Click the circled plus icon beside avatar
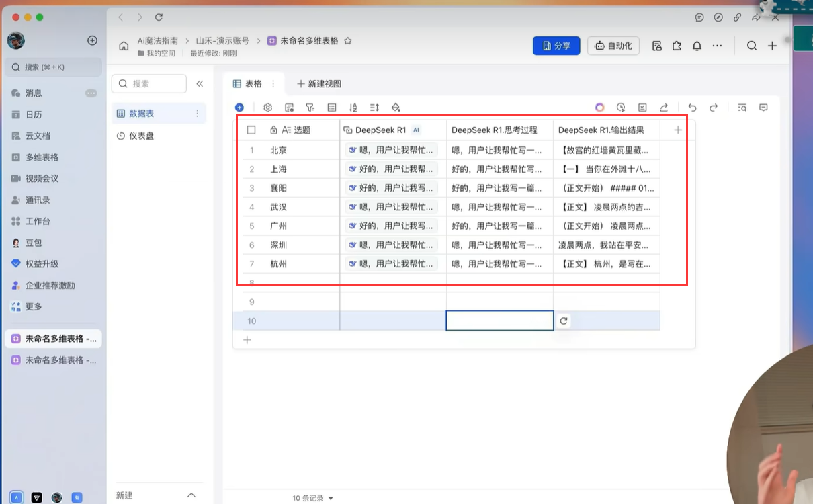This screenshot has width=813, height=504. 93,40
